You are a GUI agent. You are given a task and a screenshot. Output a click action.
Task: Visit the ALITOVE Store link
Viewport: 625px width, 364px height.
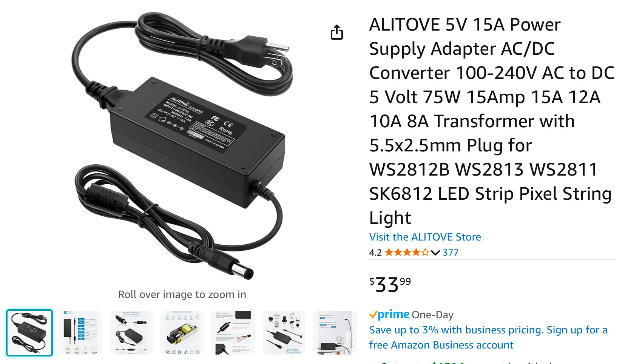[425, 237]
